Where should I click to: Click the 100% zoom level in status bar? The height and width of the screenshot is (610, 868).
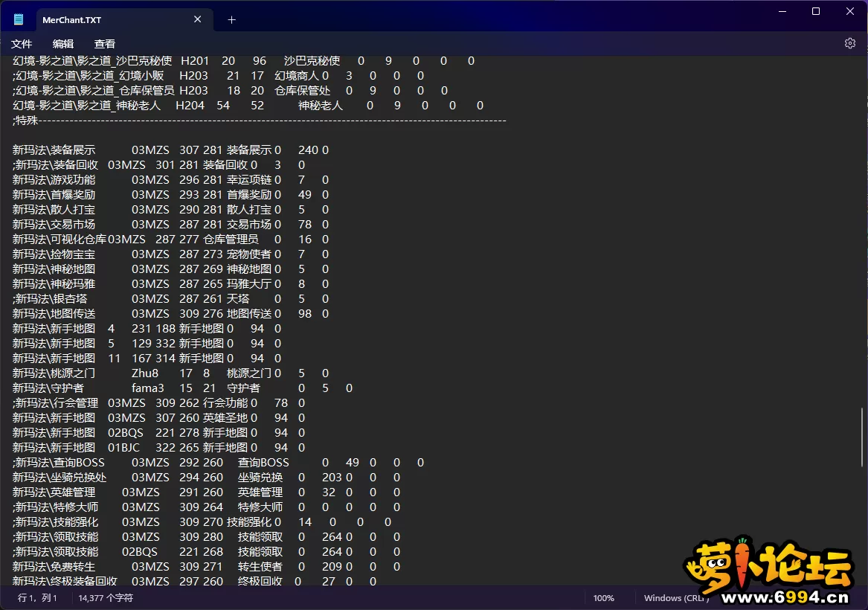(603, 598)
